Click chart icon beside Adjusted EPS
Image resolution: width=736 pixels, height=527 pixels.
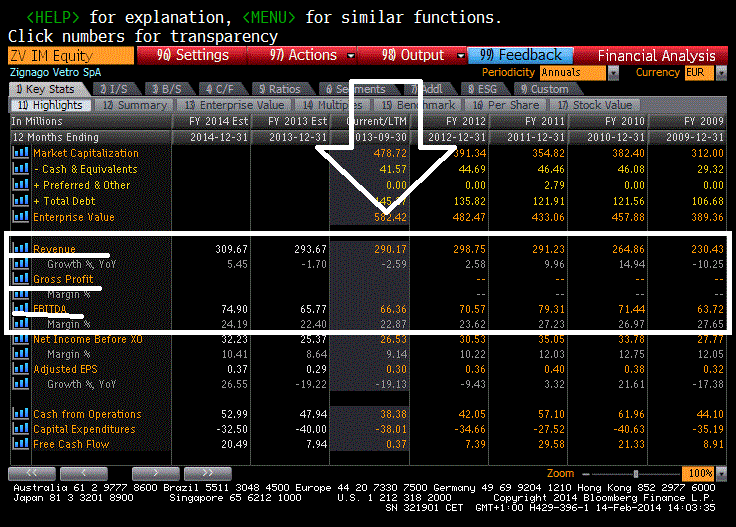tap(21, 368)
